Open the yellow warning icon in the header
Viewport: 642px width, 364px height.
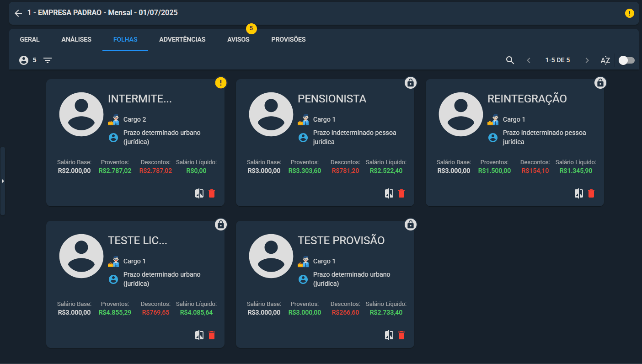(x=630, y=13)
